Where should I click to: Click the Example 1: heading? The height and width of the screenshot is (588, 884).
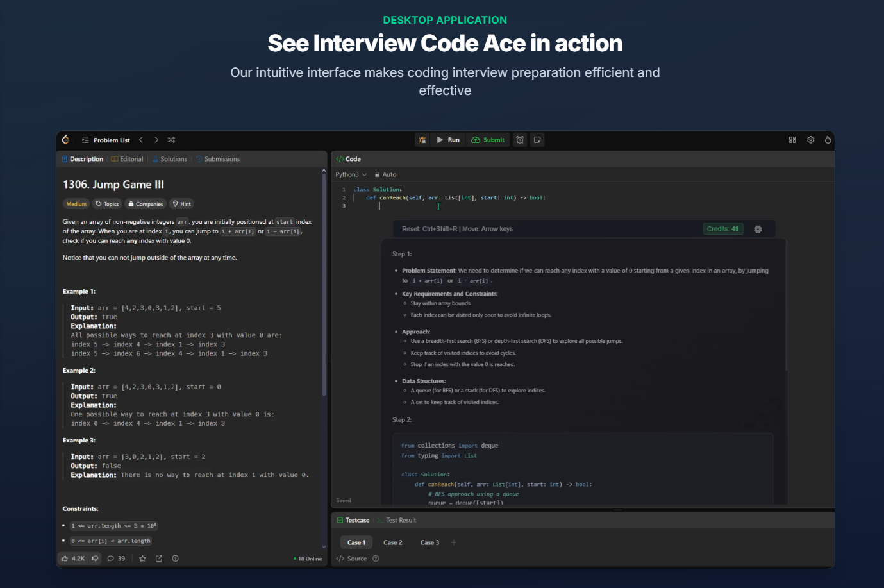(x=79, y=292)
